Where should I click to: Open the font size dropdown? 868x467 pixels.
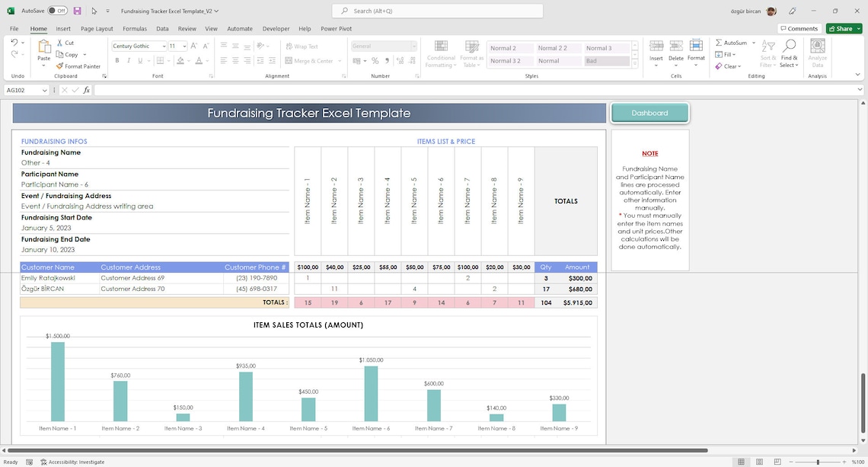click(x=184, y=46)
